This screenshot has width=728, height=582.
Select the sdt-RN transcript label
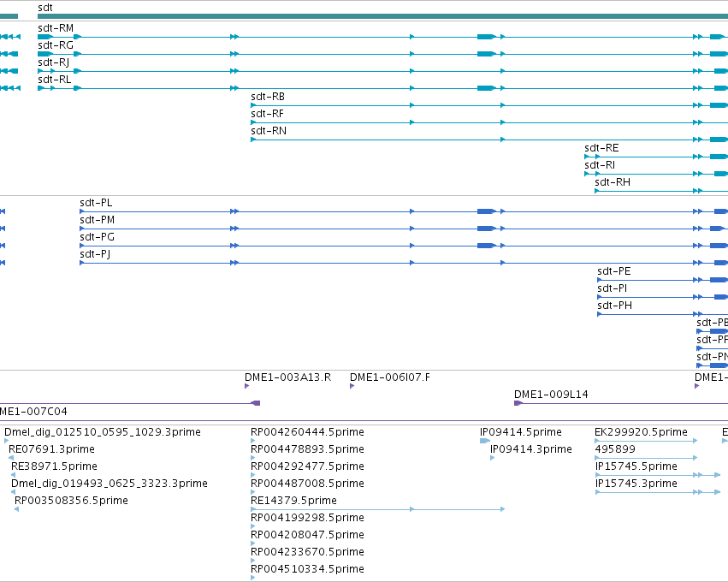(x=269, y=131)
